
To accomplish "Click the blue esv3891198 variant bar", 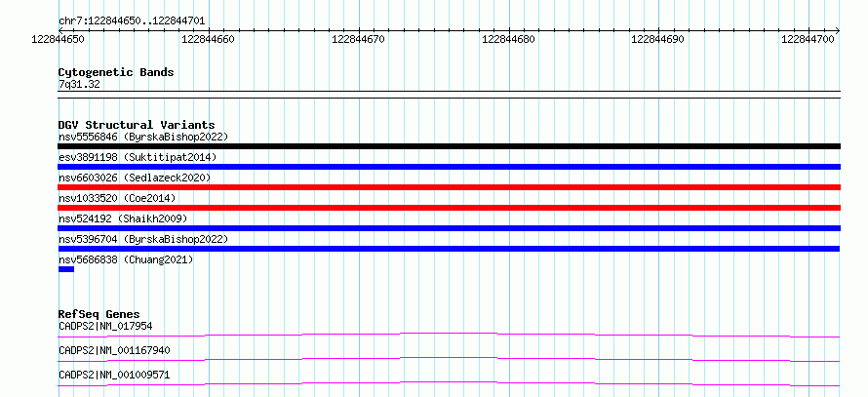I will tap(449, 167).
